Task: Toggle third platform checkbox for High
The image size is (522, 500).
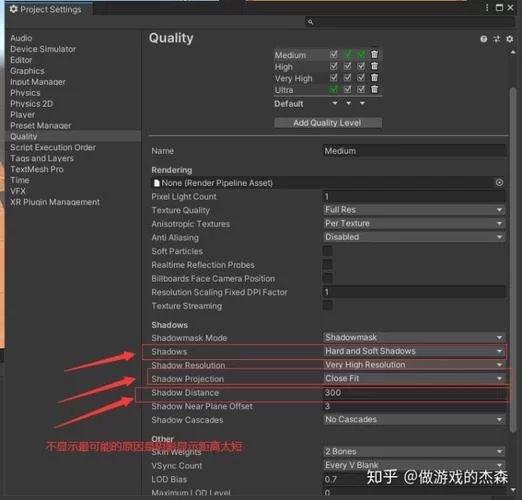Action: pos(361,66)
